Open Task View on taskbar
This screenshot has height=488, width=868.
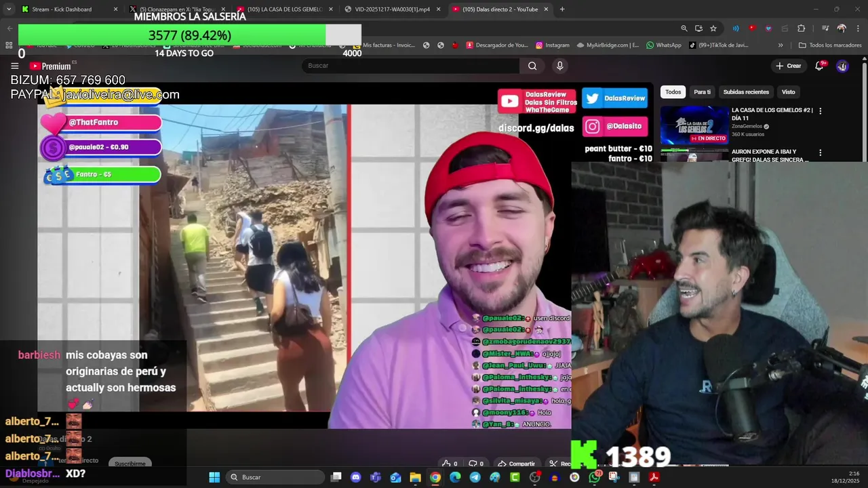tap(336, 477)
